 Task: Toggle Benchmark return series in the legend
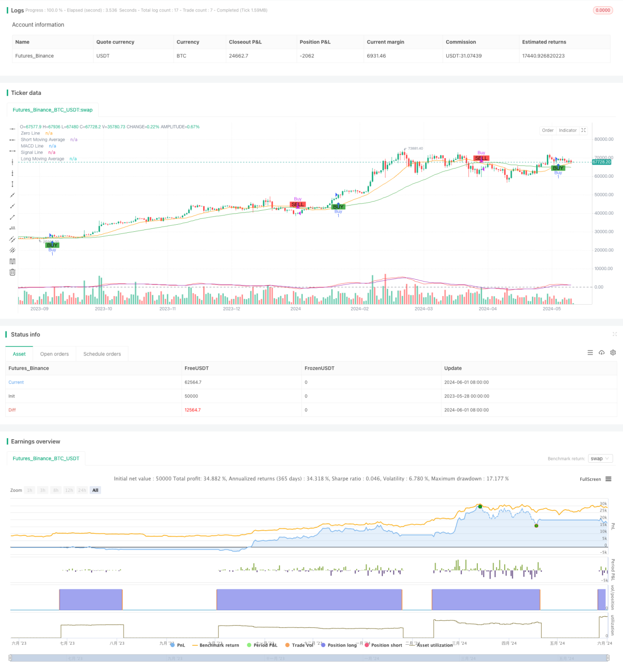(x=216, y=645)
